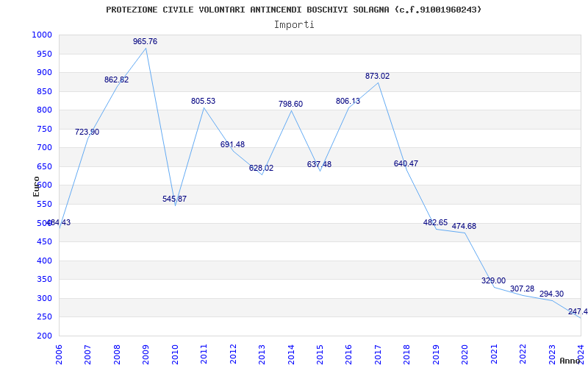Click x-axis year 2020
The height and width of the screenshot is (368, 588).
465,353
